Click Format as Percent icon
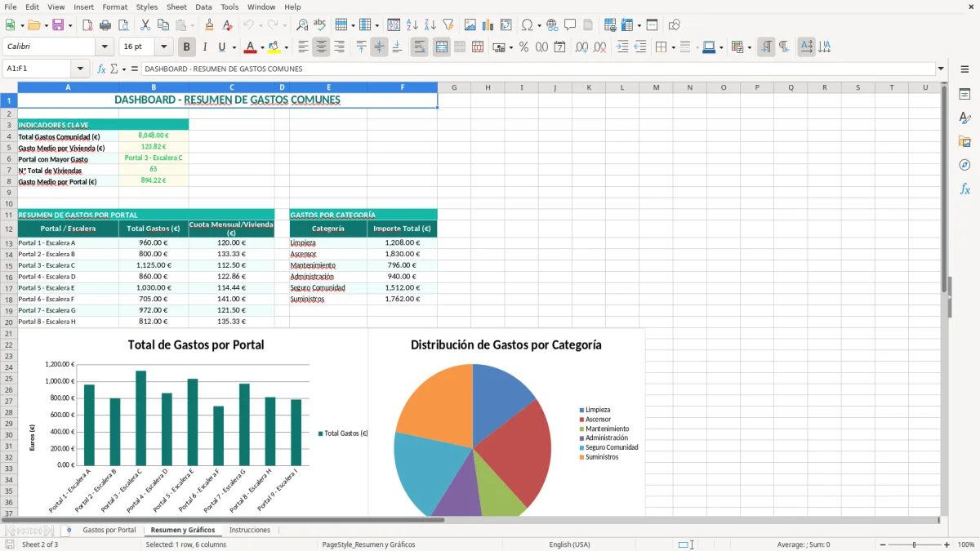The width and height of the screenshot is (980, 551). point(523,47)
